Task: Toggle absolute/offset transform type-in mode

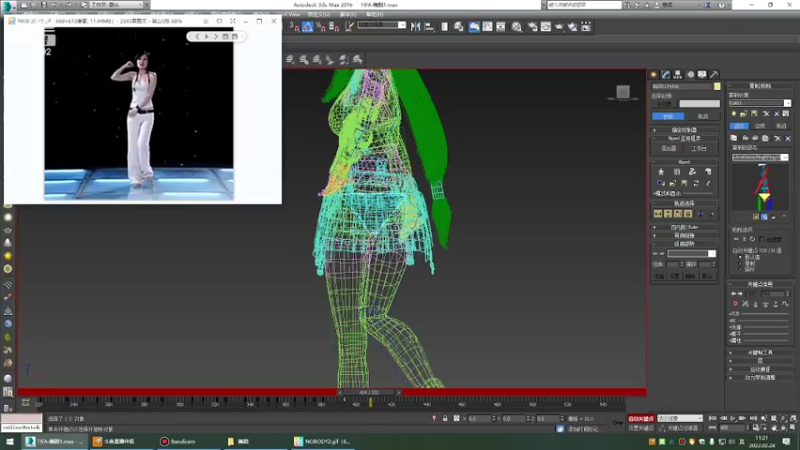Action: tap(456, 418)
